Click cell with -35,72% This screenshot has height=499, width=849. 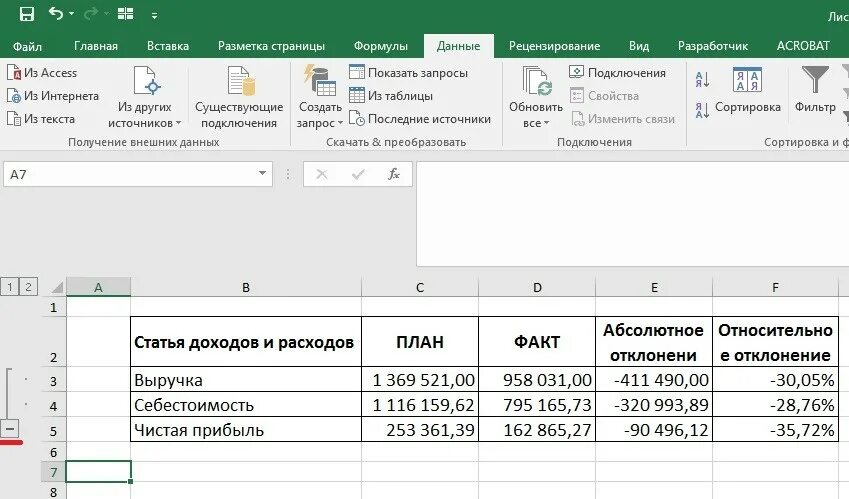(x=775, y=429)
